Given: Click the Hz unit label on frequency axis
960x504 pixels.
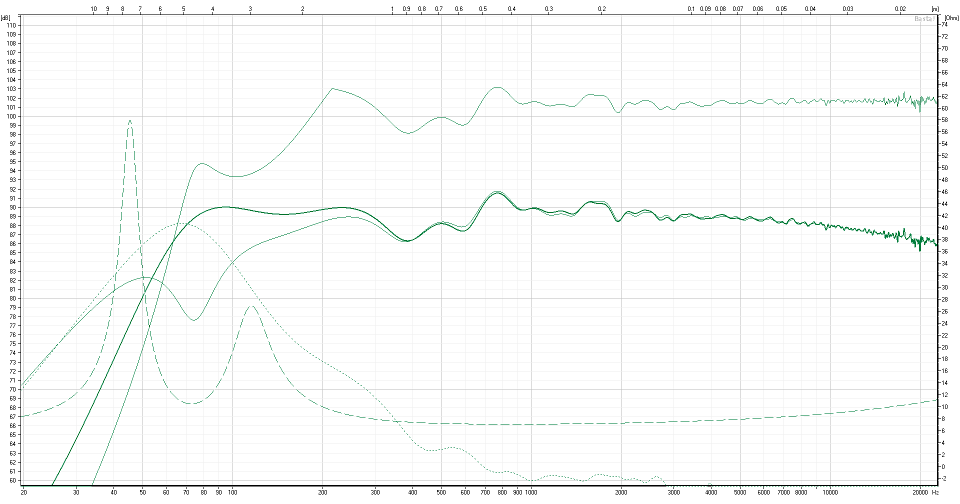Looking at the screenshot, I should click(934, 493).
